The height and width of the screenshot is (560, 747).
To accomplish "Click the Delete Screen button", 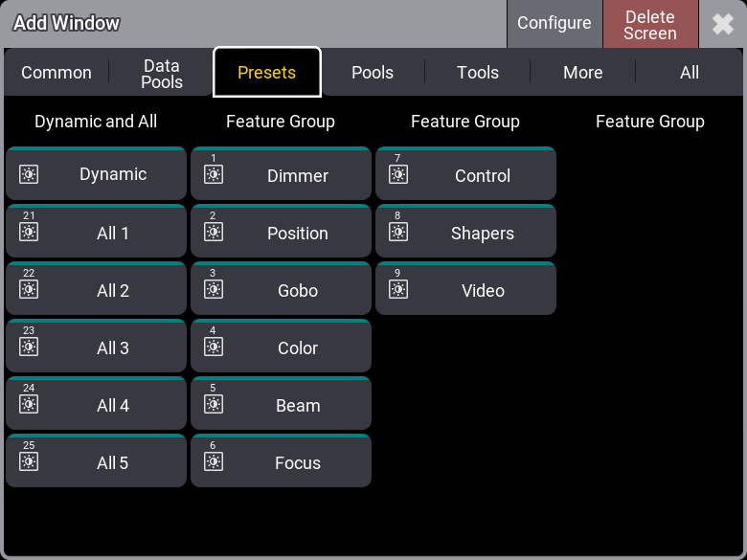I will coord(650,24).
